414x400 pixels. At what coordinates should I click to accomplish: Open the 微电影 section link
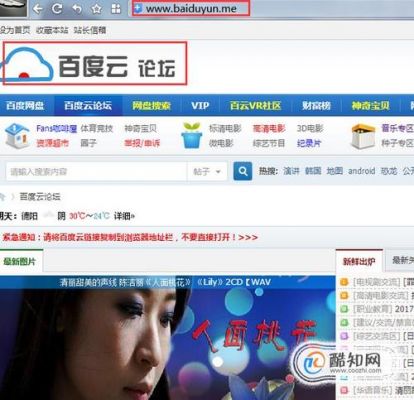click(x=221, y=143)
